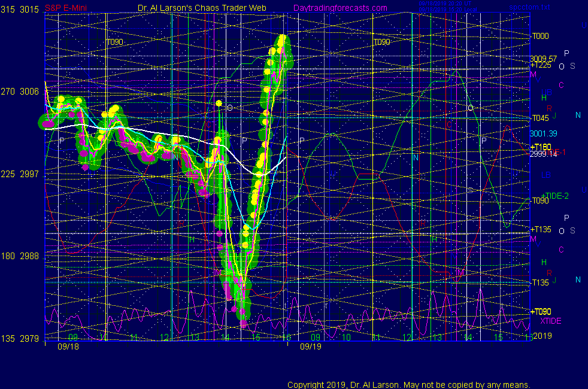Screen dimensions: 588x389
Task: Click the magenta 'XTIDE' legend label
Action: coord(550,321)
